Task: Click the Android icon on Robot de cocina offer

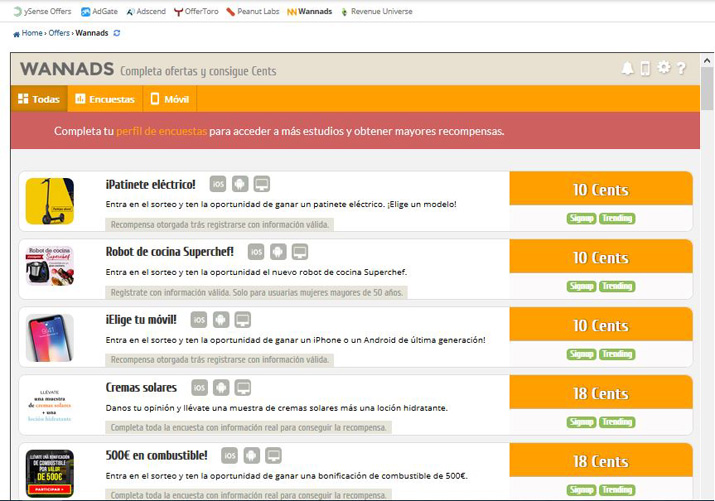Action: pos(278,252)
